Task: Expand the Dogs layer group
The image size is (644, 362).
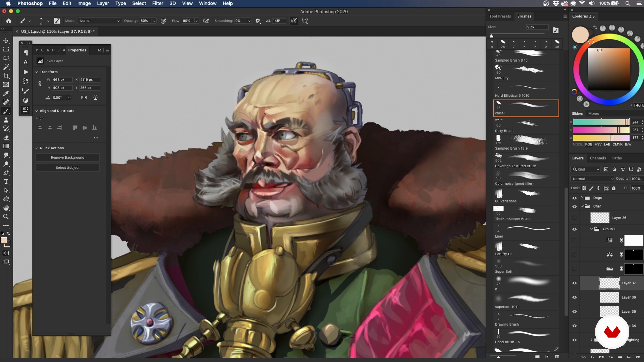Action: click(x=582, y=198)
